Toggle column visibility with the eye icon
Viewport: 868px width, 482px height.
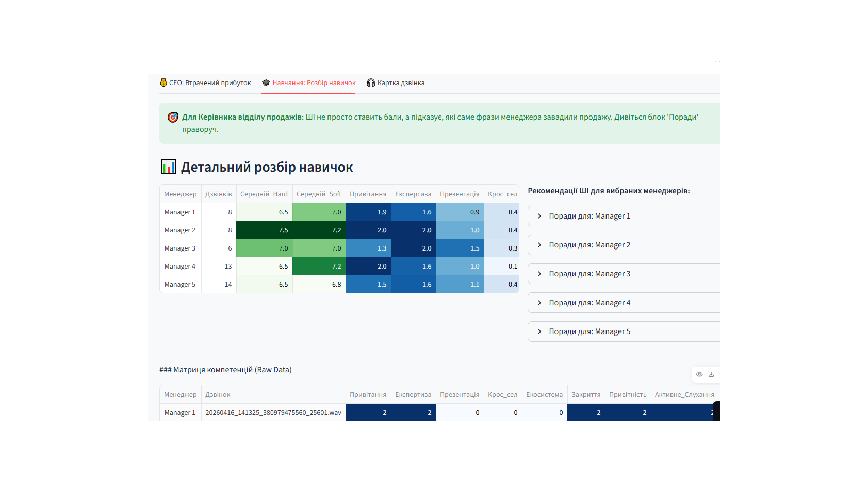[699, 374]
